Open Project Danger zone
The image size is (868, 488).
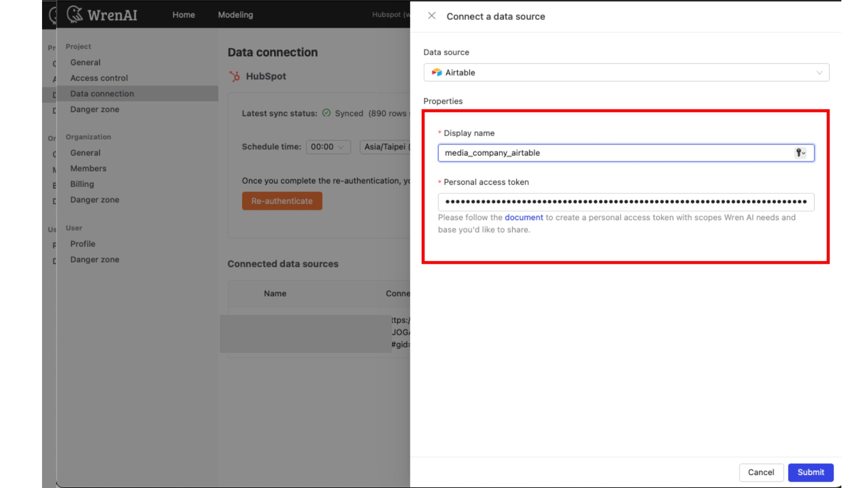[94, 109]
